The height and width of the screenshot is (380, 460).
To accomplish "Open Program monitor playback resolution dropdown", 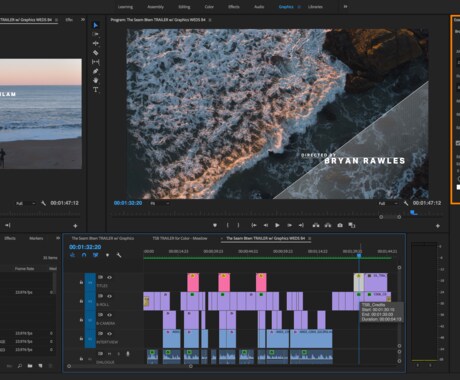I will [x=388, y=203].
